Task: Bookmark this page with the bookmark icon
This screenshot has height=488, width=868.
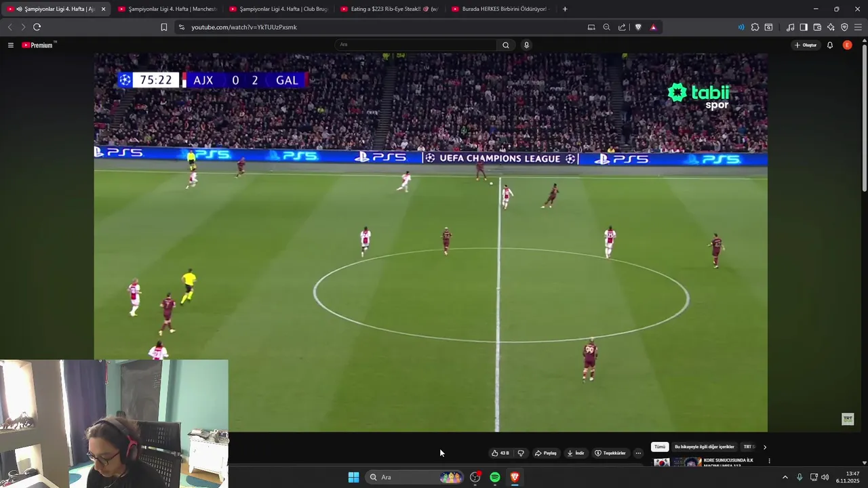Action: [164, 27]
